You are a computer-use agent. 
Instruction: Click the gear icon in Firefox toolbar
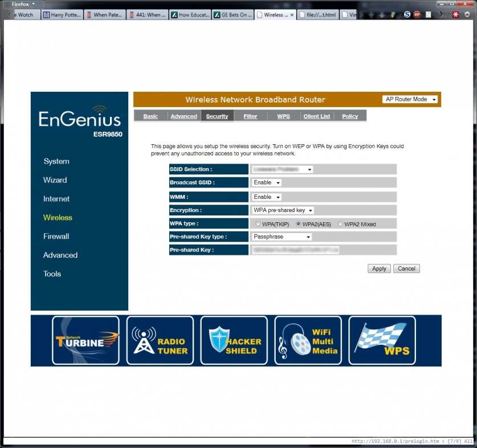[x=467, y=14]
